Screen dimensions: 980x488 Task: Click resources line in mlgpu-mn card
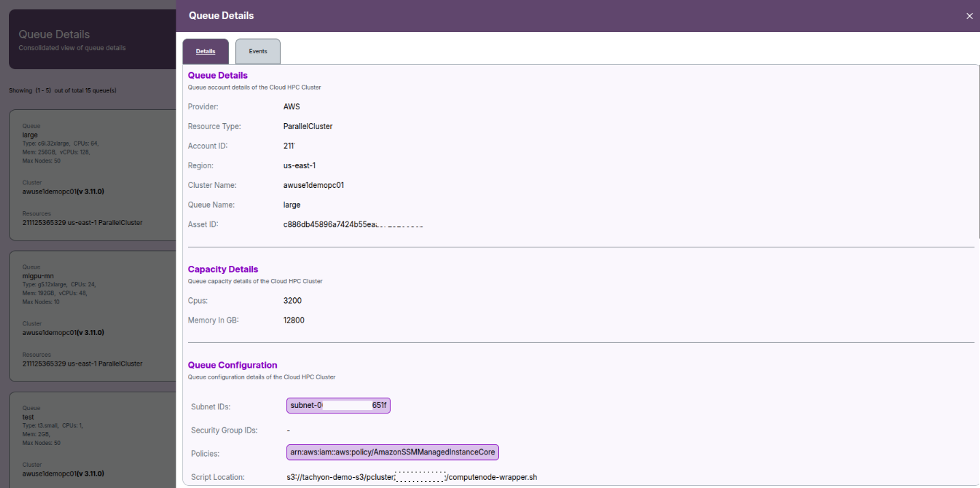click(x=83, y=364)
